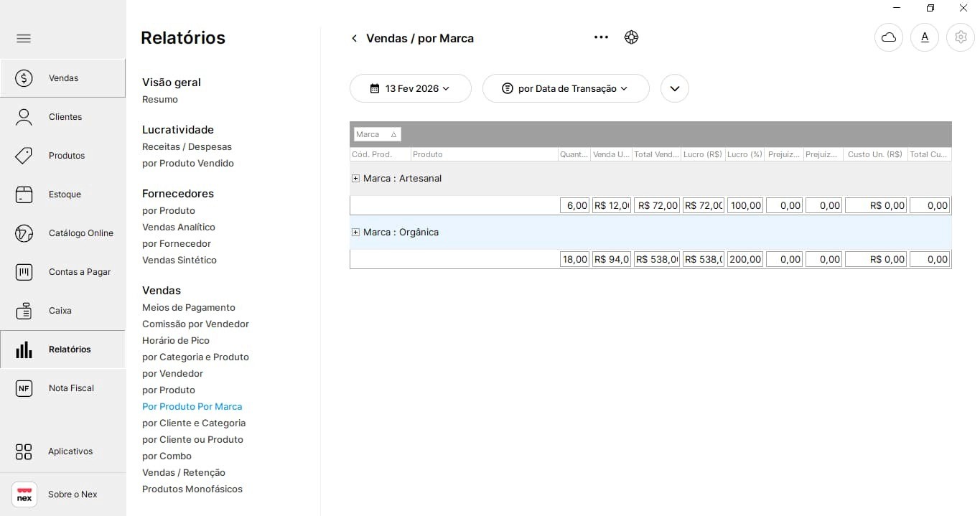
Task: Open Sobre o Nex
Action: point(63,494)
